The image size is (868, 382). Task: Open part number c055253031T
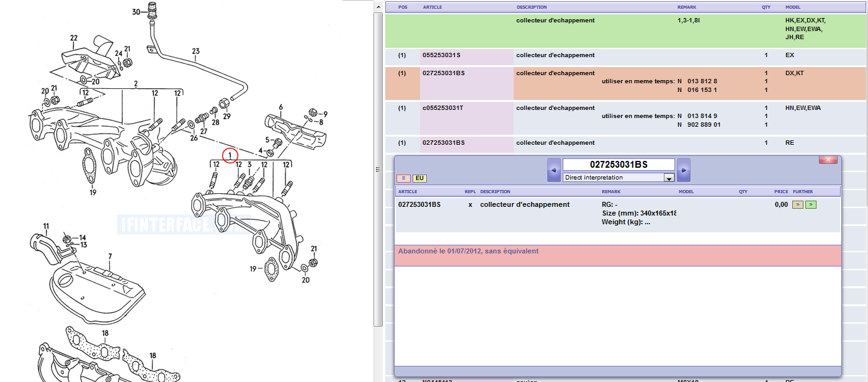(x=443, y=108)
